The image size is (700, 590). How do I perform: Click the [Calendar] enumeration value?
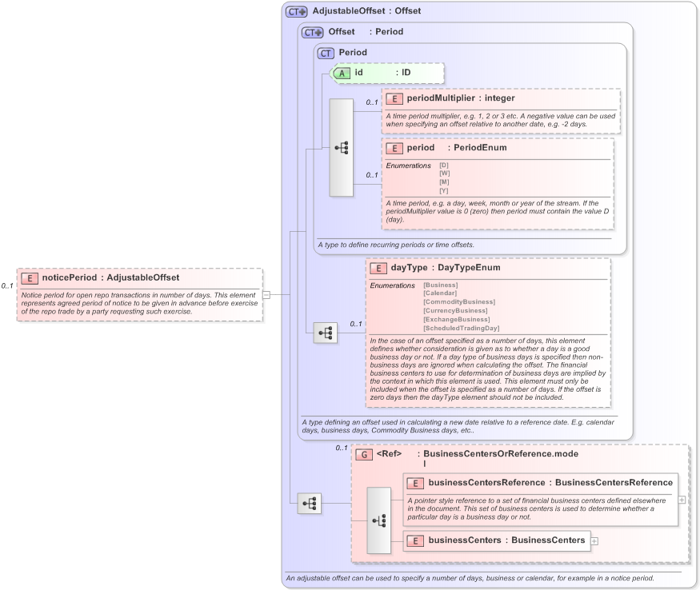pyautogui.click(x=440, y=293)
